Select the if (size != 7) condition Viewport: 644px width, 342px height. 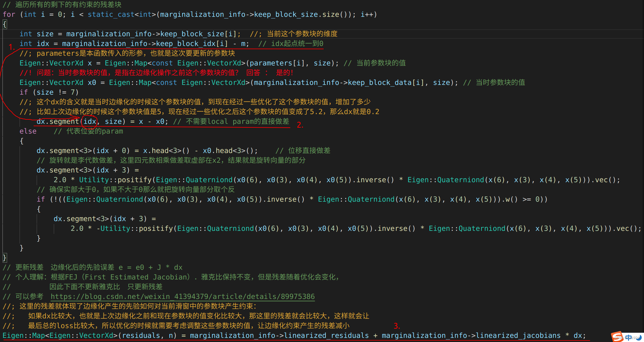[49, 92]
